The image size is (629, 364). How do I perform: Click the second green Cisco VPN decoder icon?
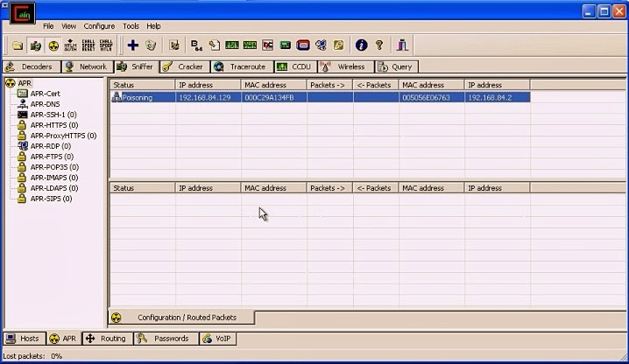tap(250, 45)
